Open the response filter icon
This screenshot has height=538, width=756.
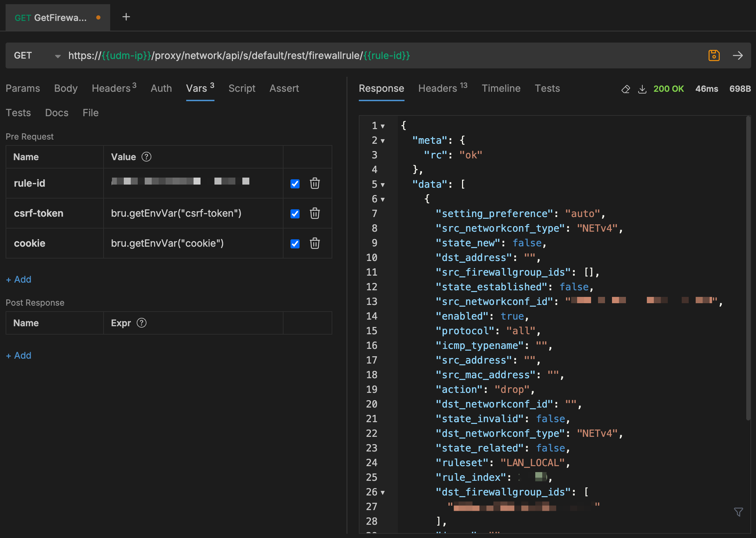[x=738, y=512]
